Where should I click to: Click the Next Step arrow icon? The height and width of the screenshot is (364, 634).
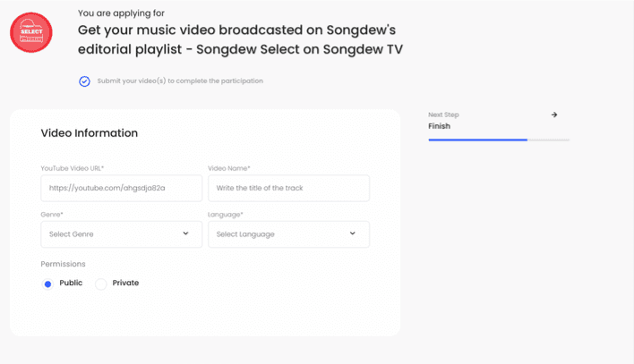pyautogui.click(x=554, y=114)
